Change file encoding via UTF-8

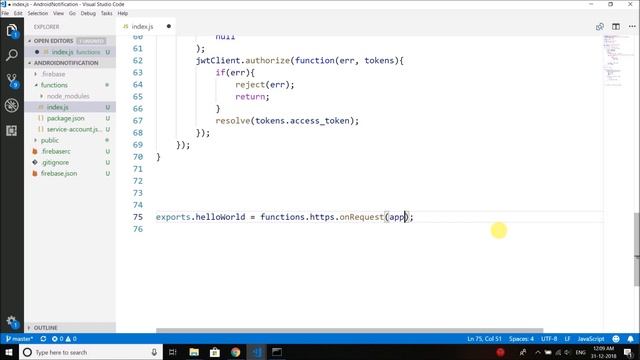click(549, 339)
